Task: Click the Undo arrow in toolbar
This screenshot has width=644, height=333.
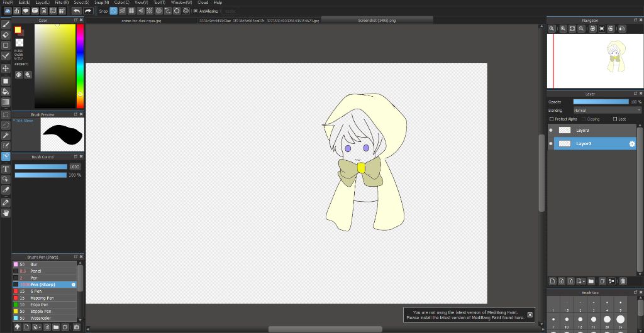Action: point(76,11)
